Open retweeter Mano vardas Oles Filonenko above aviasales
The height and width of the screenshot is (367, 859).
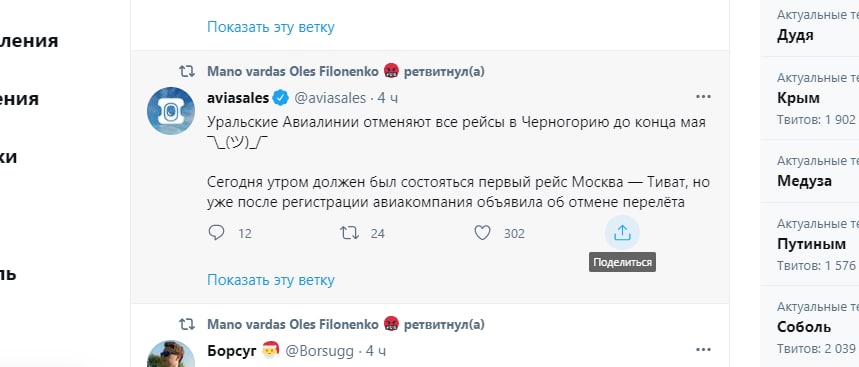293,72
